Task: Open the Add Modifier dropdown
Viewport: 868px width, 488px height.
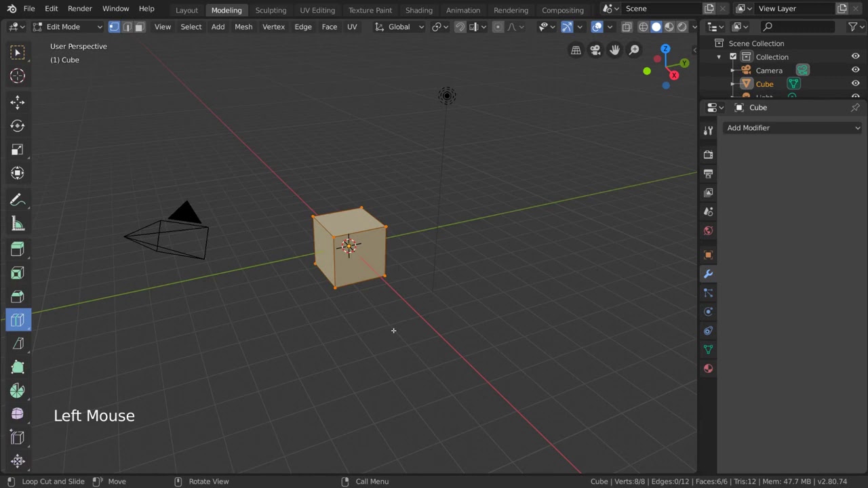Action: coord(793,128)
